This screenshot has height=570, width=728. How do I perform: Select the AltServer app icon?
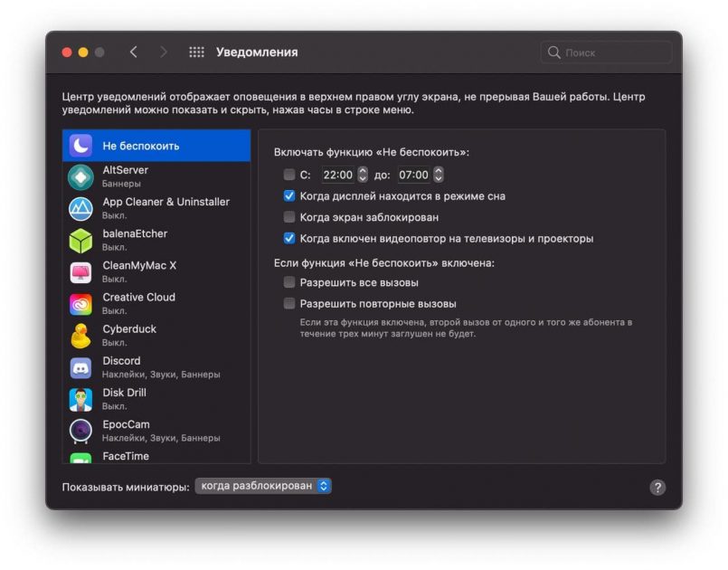tap(81, 176)
